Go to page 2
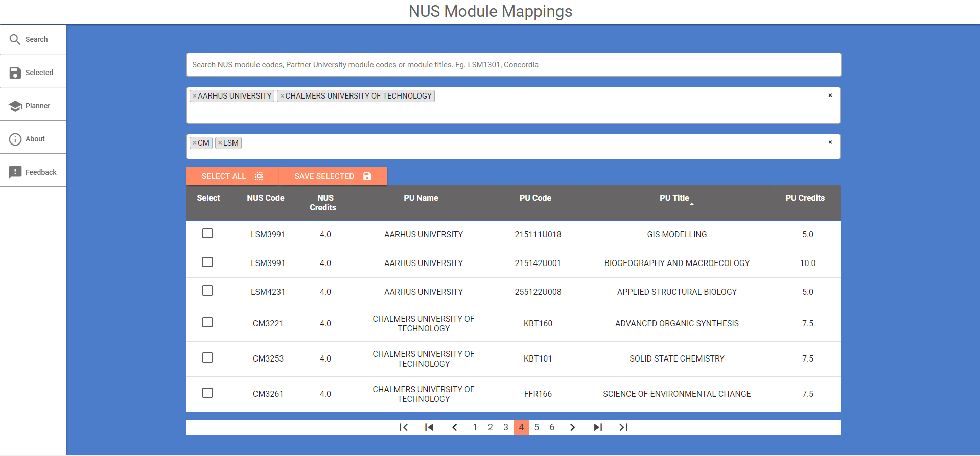The width and height of the screenshot is (980, 456). [x=491, y=427]
